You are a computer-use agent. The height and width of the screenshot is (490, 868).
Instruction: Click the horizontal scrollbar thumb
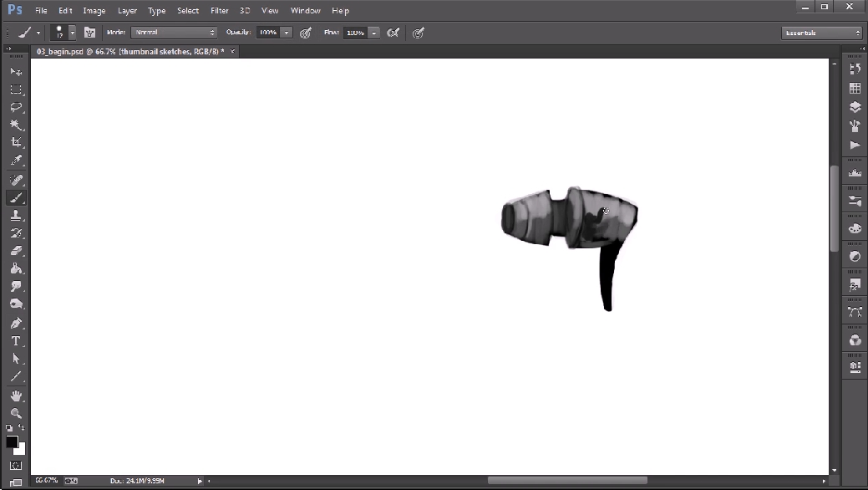(x=567, y=481)
